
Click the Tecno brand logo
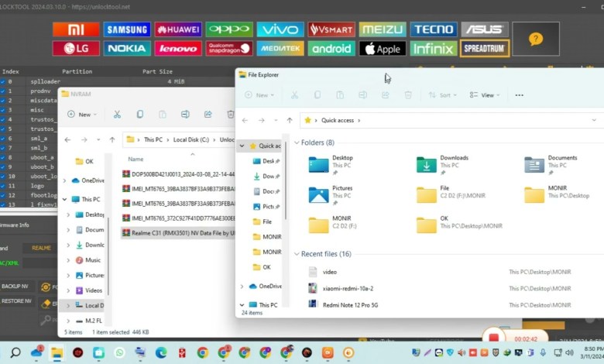pyautogui.click(x=434, y=29)
